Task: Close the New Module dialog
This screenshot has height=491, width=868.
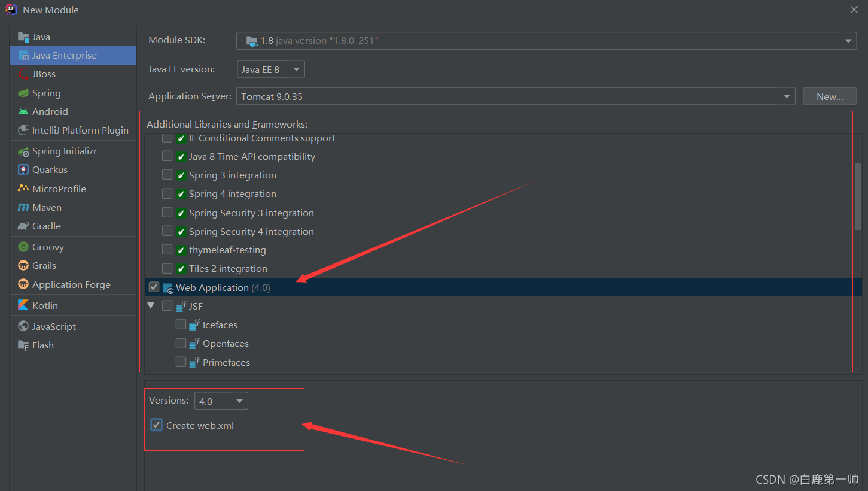Action: (x=854, y=10)
